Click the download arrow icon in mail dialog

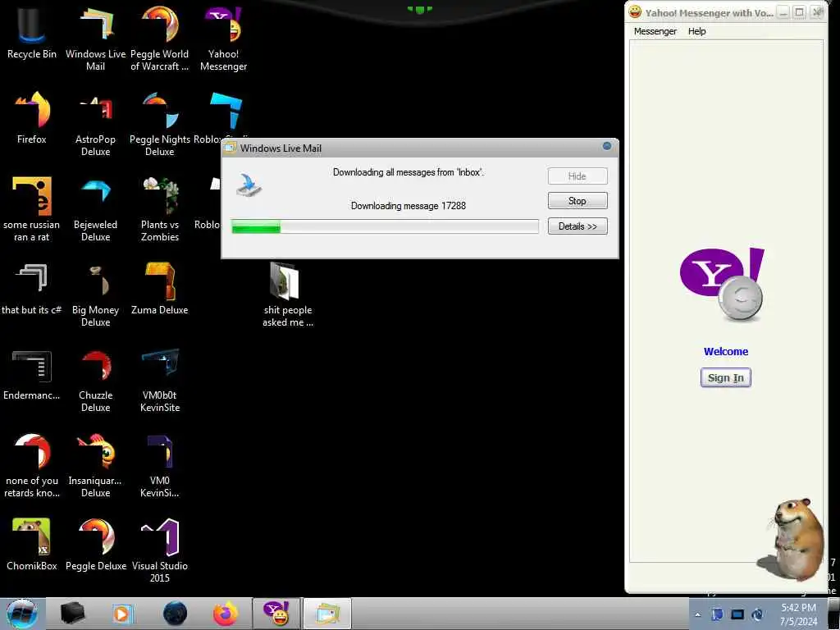tap(249, 185)
